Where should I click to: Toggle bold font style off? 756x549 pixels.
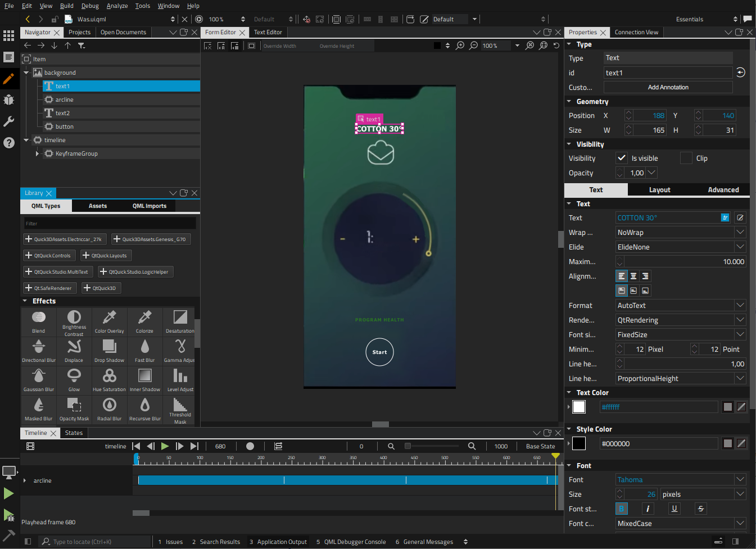[x=622, y=508]
